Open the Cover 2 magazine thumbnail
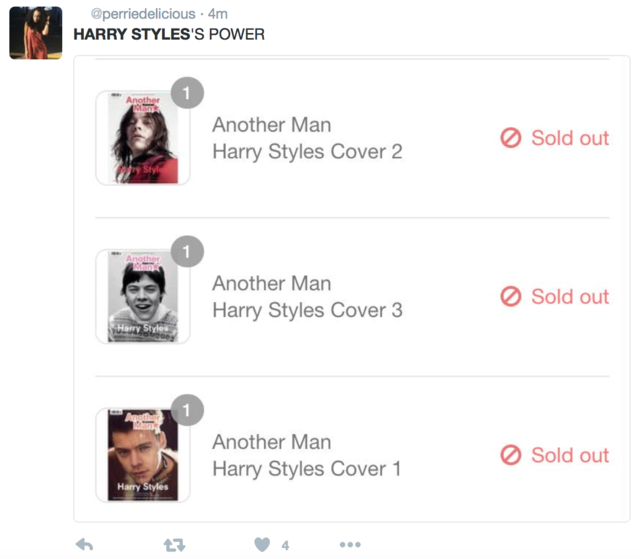The width and height of the screenshot is (640, 559). 141,139
